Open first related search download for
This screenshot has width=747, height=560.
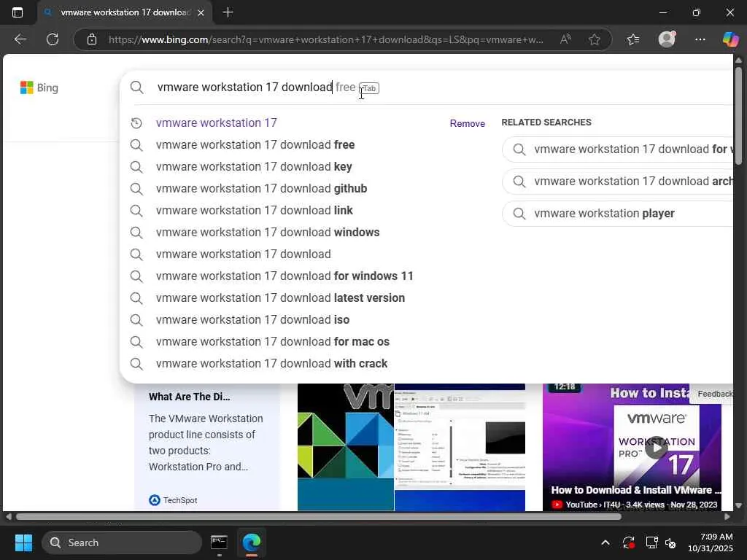coord(617,149)
